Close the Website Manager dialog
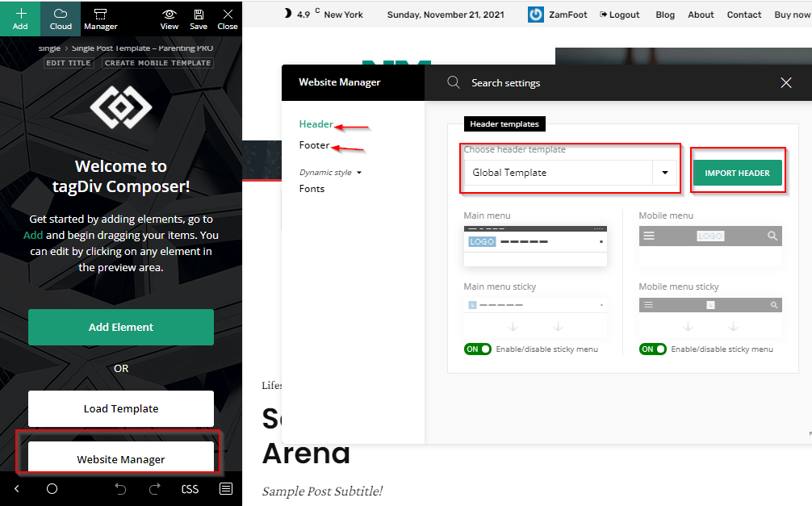Viewport: 812px width, 506px height. tap(786, 82)
